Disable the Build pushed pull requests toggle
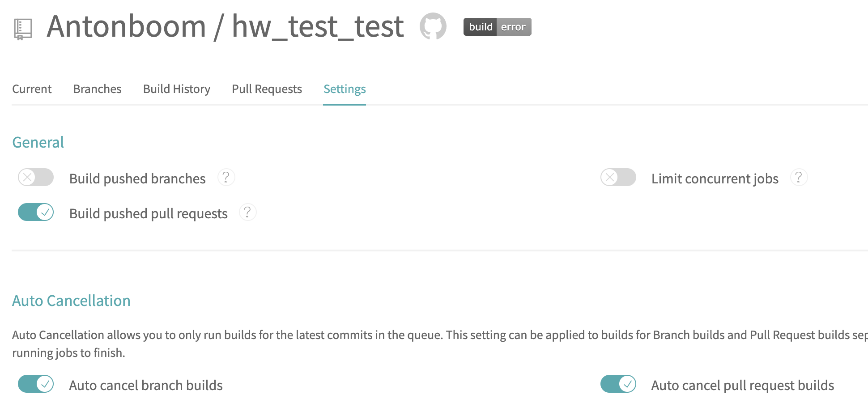 [x=36, y=212]
